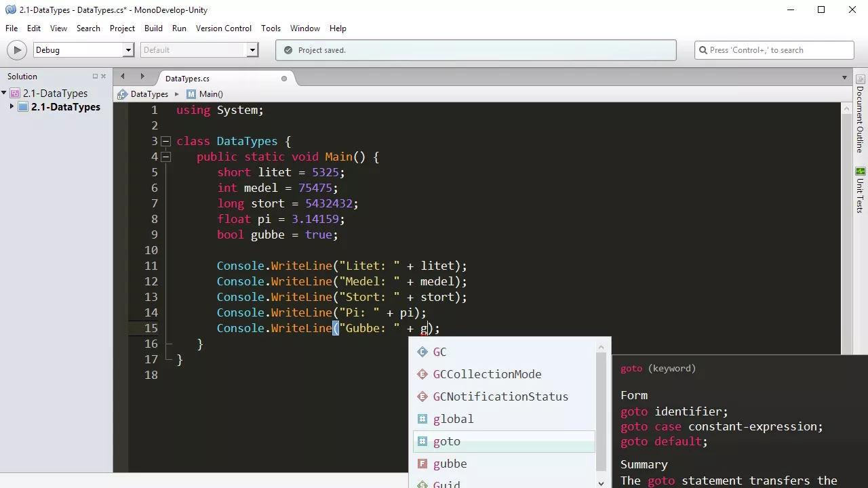This screenshot has height=488, width=868.
Task: Select the 2.1-DataTypes solution root item
Action: pos(56,94)
